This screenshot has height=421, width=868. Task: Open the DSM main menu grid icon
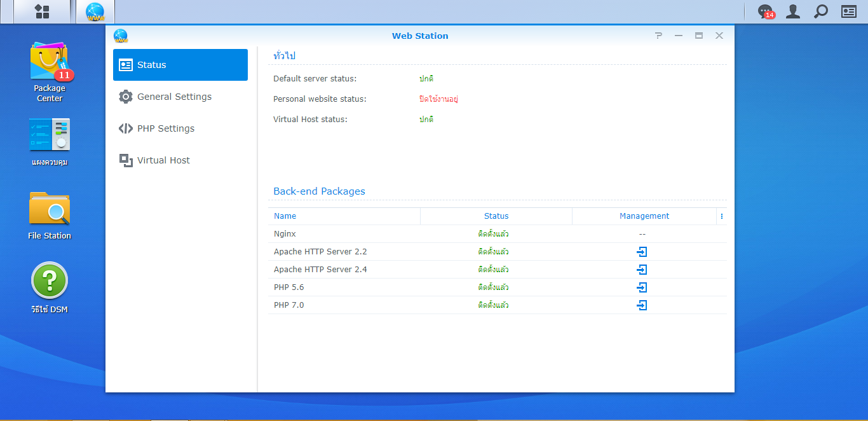coord(42,11)
